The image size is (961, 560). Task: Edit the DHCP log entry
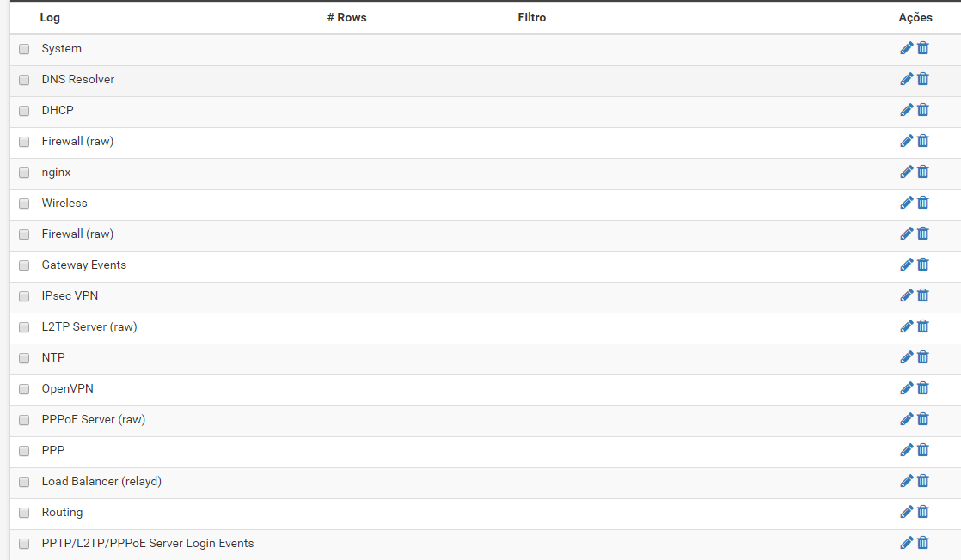(906, 110)
